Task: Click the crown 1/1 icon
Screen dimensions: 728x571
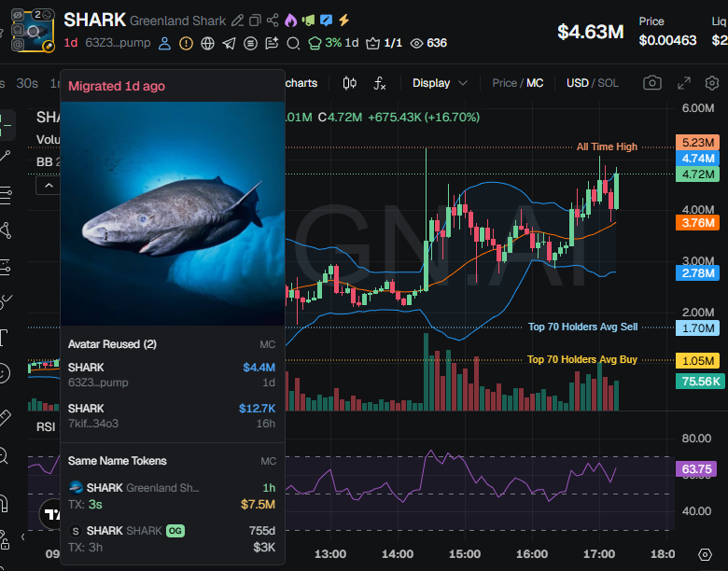Action: click(x=384, y=43)
